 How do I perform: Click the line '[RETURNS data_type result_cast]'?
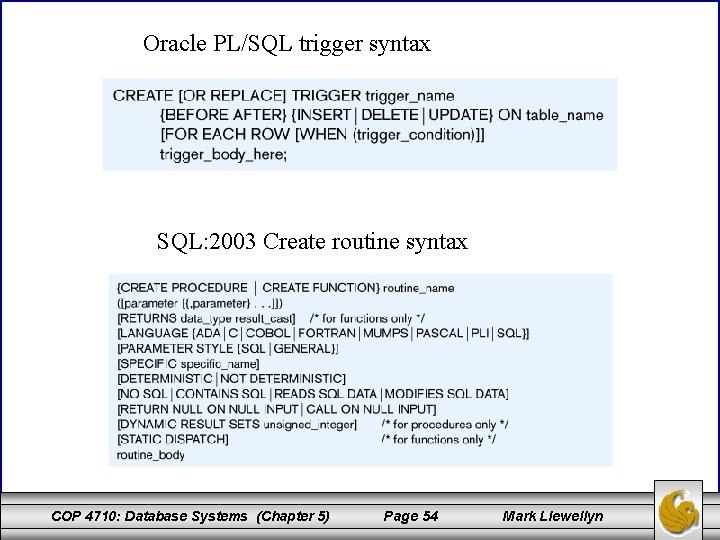206,318
